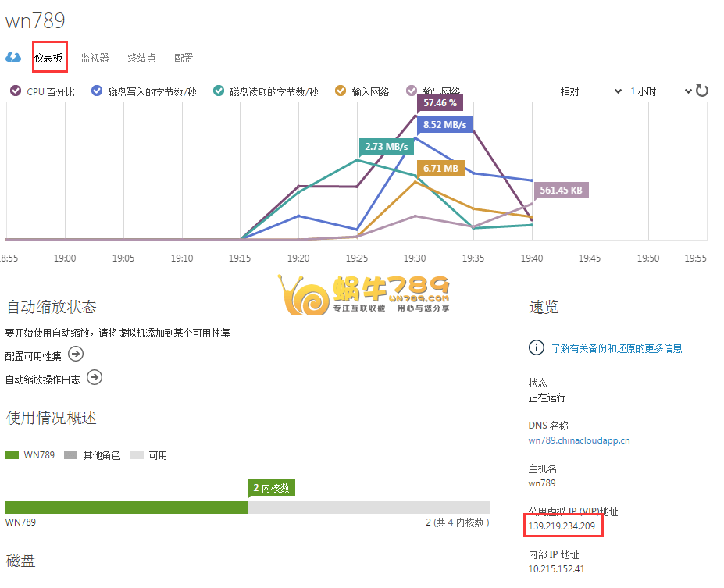The image size is (724, 588).
Task: Click the chart refresh icon
Action: (702, 91)
